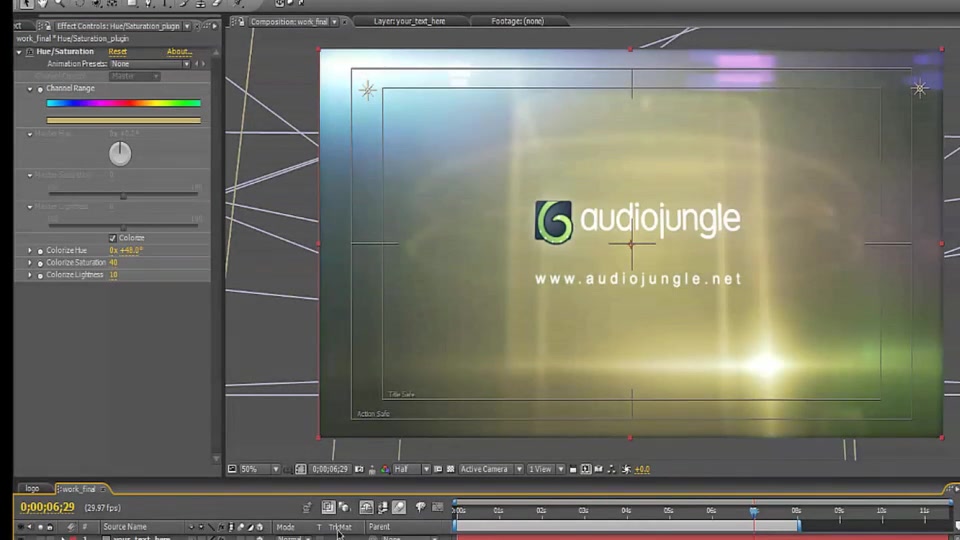Toggle Motion Blur enable icon in timeline
Image resolution: width=960 pixels, height=540 pixels.
399,507
